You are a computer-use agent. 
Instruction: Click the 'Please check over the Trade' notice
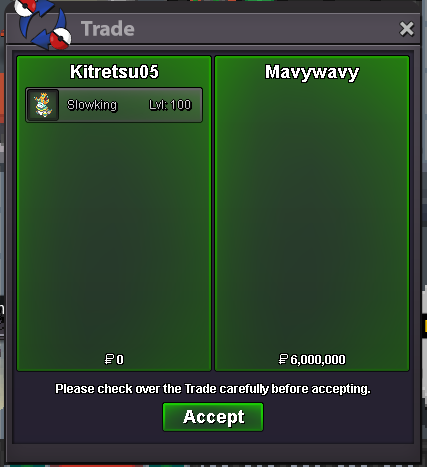(x=213, y=389)
